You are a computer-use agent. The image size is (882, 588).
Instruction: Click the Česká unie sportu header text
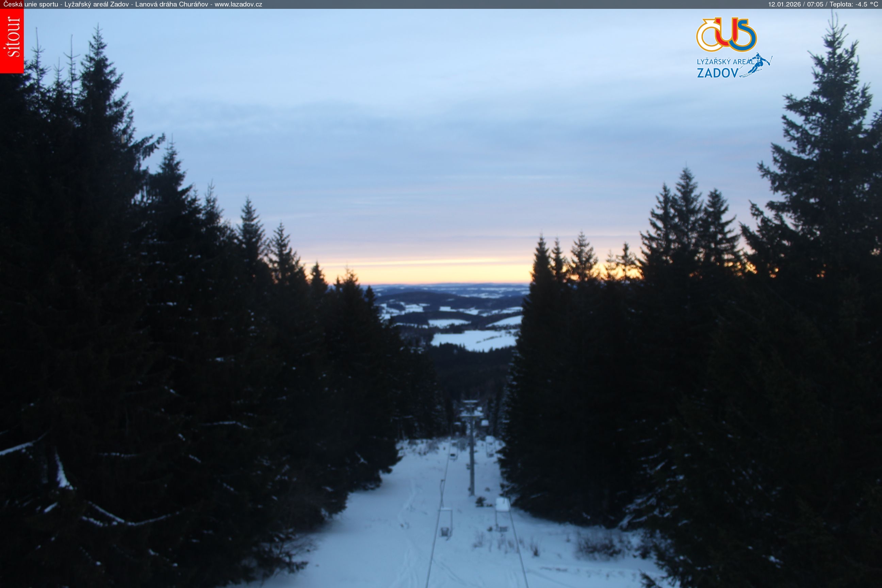tap(31, 4)
